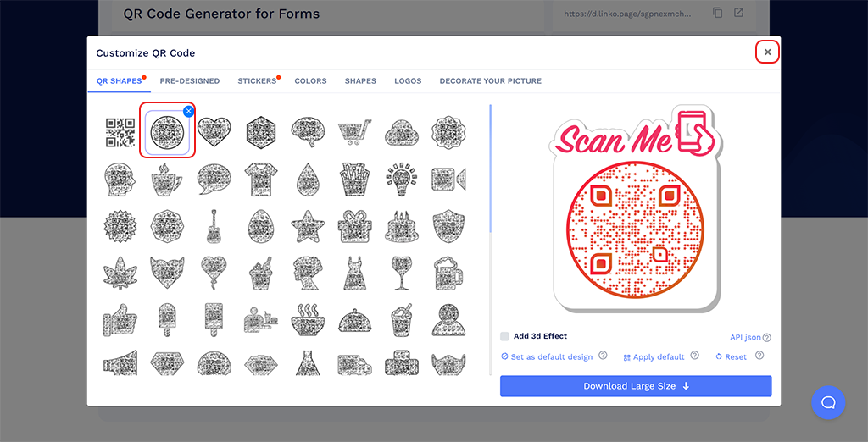Image resolution: width=868 pixels, height=442 pixels.
Task: Select the default square QR code shape
Action: [120, 132]
